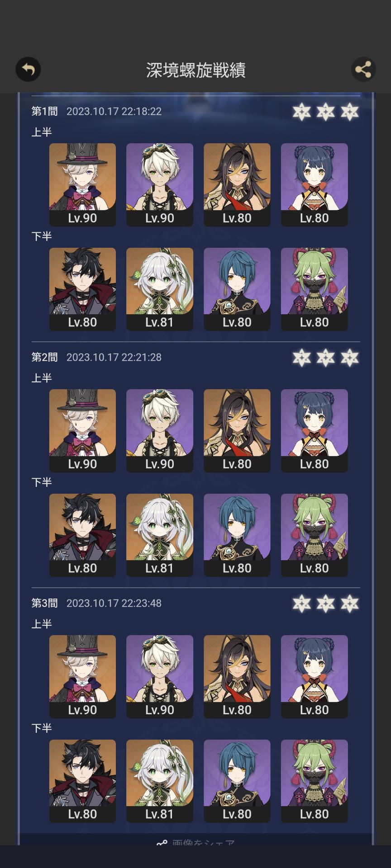Select cat-eared character in Chamber 2 first half
Image resolution: width=391 pixels, height=868 pixels.
coord(237,430)
